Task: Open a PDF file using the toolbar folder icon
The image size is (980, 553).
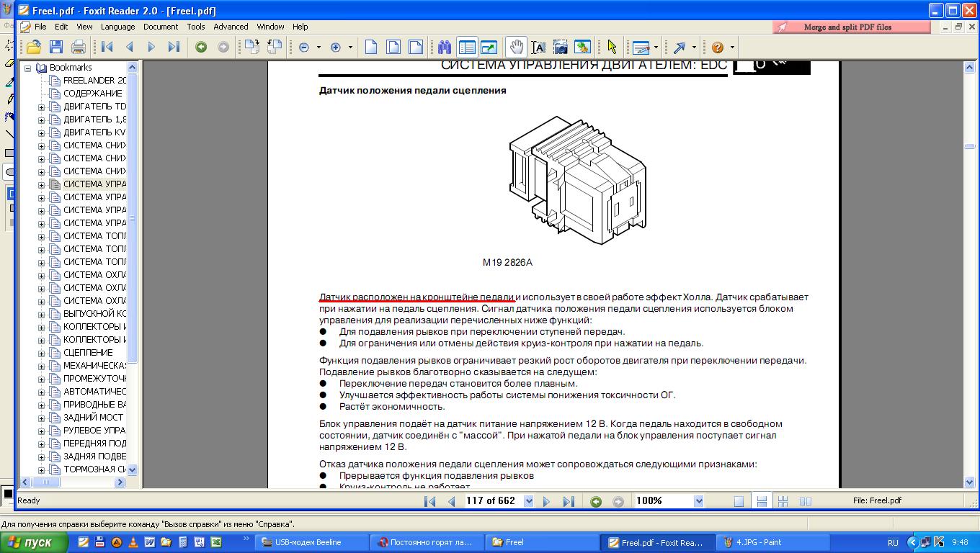Action: click(33, 48)
